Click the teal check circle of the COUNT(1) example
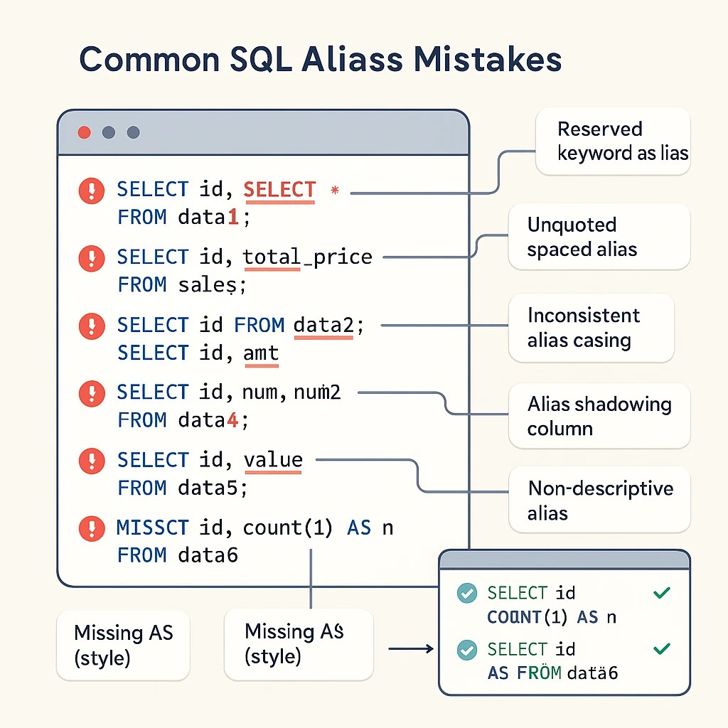The height and width of the screenshot is (728, 728). pyautogui.click(x=466, y=593)
